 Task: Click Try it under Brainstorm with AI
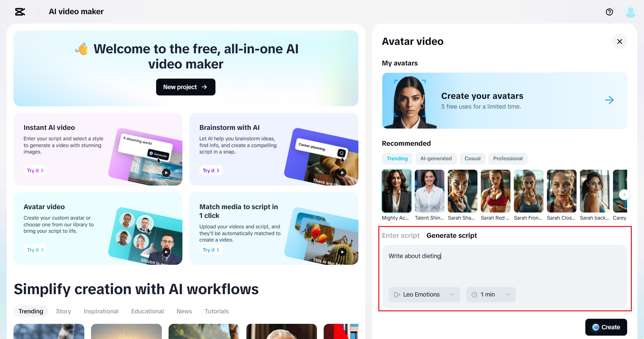(x=211, y=171)
